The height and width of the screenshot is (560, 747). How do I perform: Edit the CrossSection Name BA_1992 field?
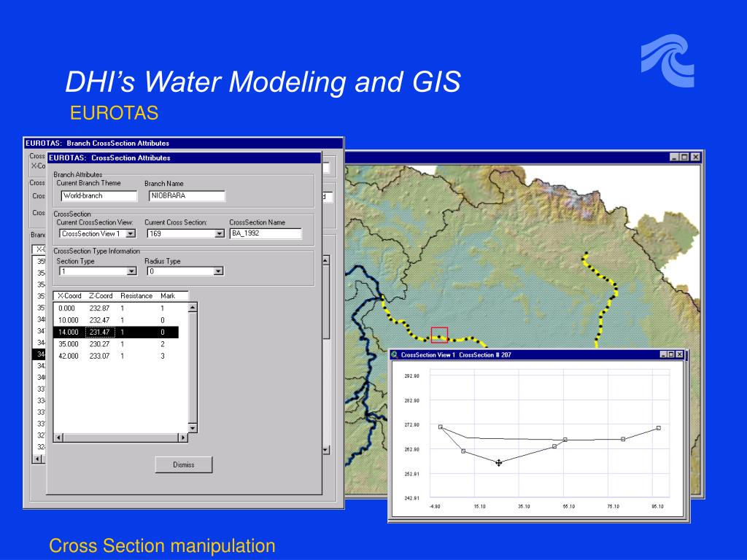pos(266,233)
